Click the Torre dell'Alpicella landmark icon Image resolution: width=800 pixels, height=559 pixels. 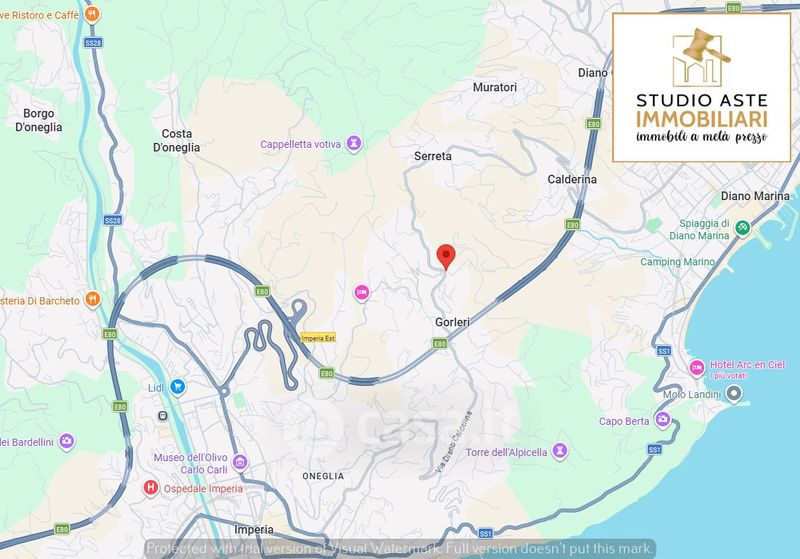[559, 451]
